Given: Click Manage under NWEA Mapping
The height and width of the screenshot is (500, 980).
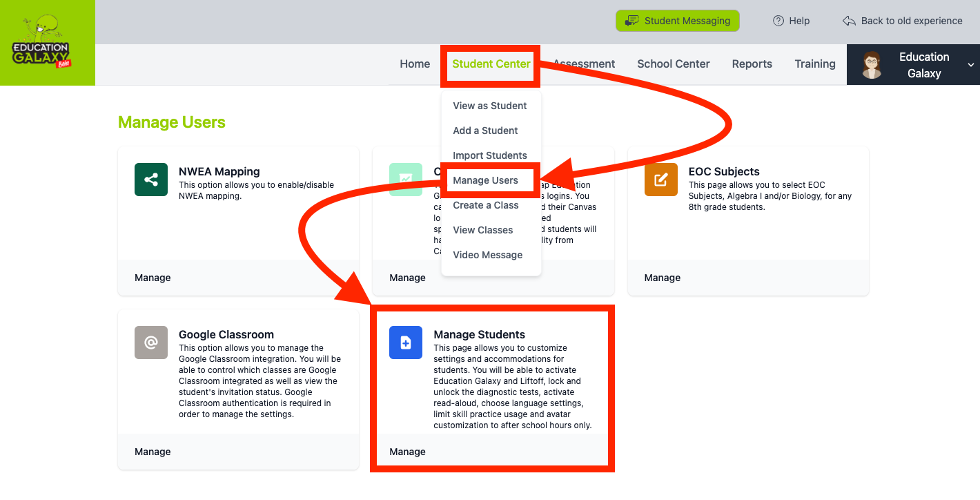Looking at the screenshot, I should click(x=153, y=278).
